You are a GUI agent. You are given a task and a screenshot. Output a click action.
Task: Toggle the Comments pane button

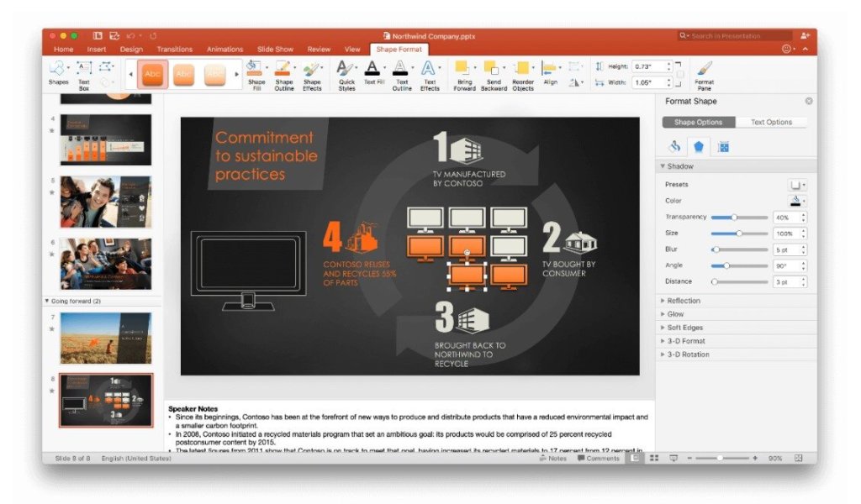point(598,458)
